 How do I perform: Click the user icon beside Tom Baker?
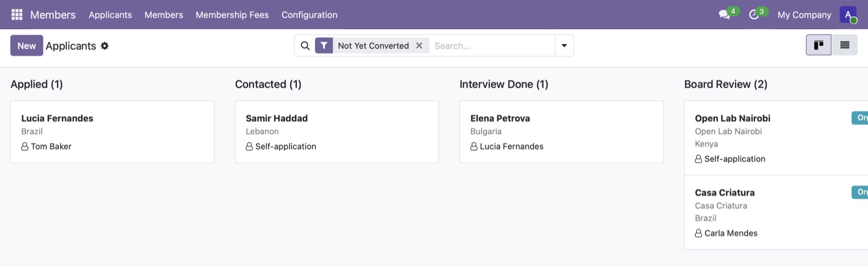[25, 147]
